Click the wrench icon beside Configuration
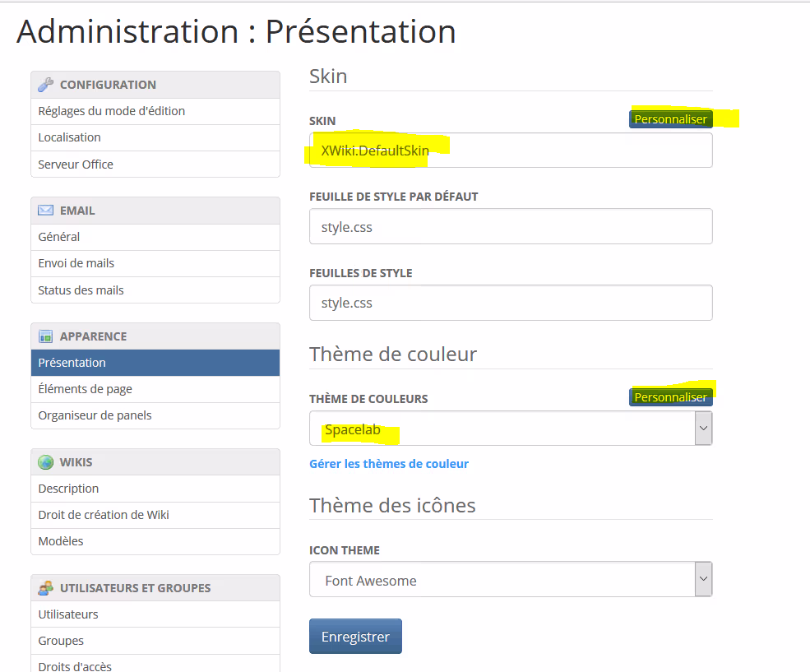810x672 pixels. click(x=46, y=85)
